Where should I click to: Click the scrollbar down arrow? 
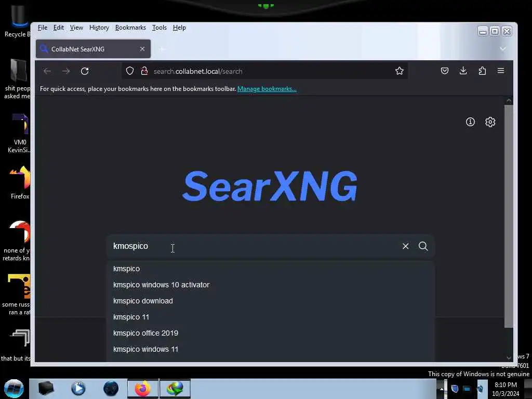click(x=509, y=358)
